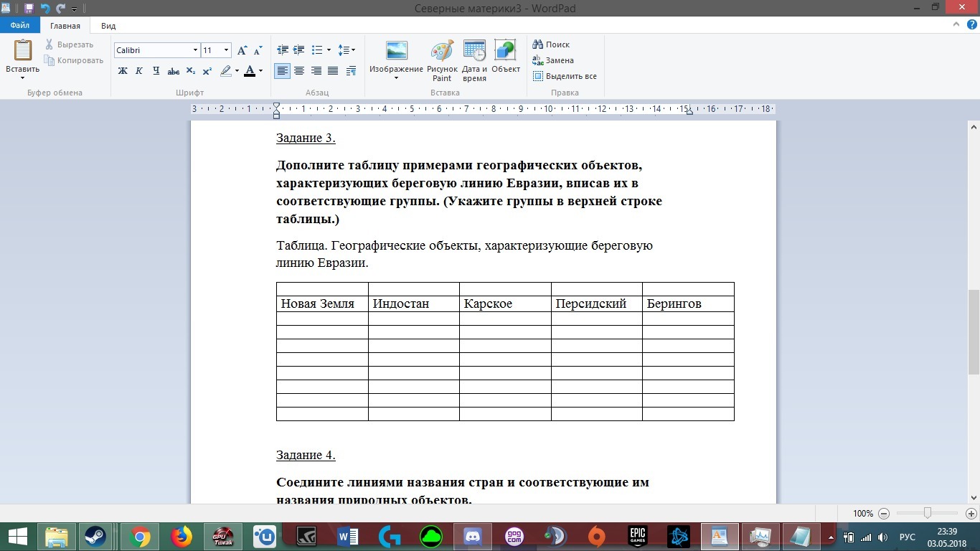
Task: Click Выделить все button
Action: click(x=565, y=76)
